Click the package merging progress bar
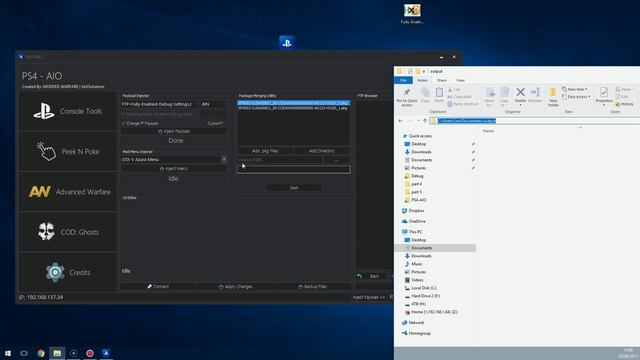The width and height of the screenshot is (640, 360). [x=294, y=169]
